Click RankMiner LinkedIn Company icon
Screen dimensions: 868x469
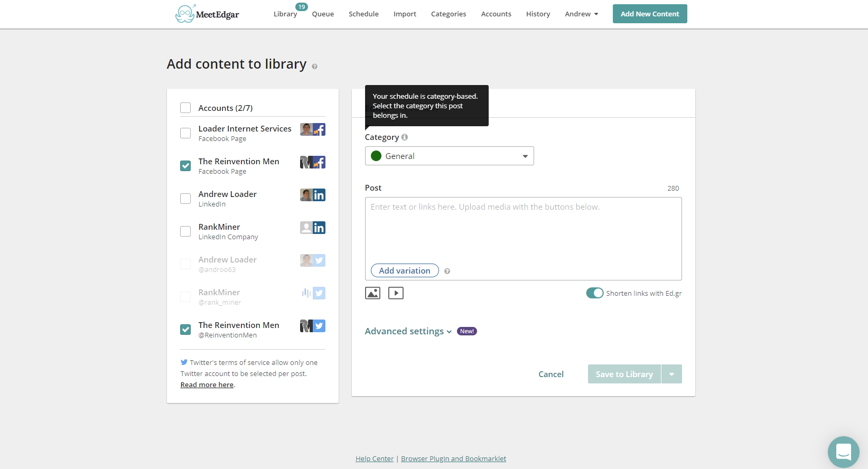(x=313, y=228)
